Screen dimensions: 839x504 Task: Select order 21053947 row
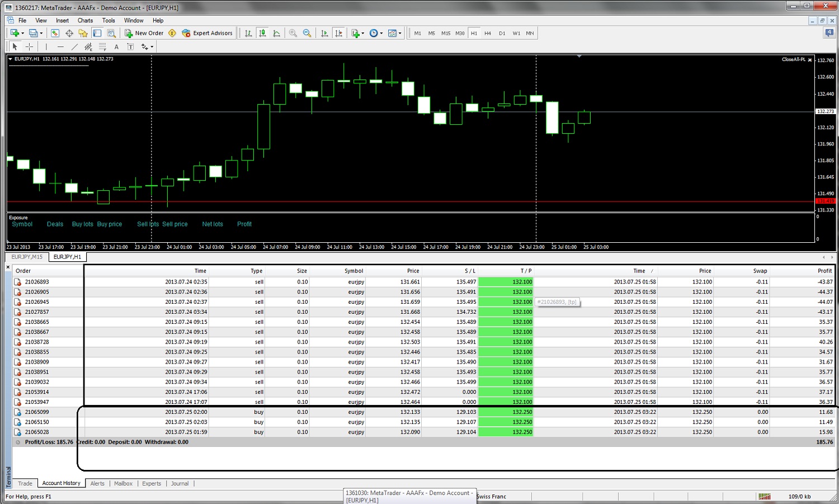423,402
